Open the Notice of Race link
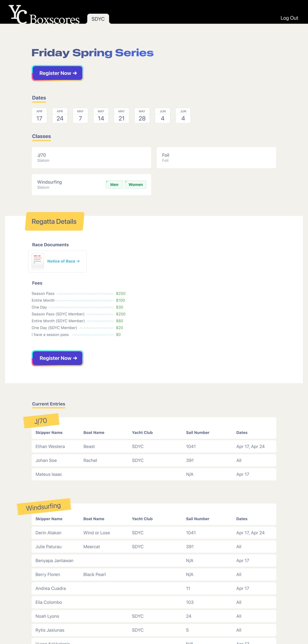The width and height of the screenshot is (308, 644). pos(63,261)
